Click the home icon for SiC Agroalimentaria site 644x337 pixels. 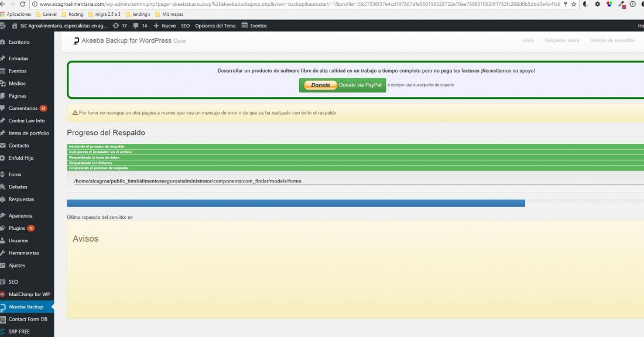coord(15,25)
